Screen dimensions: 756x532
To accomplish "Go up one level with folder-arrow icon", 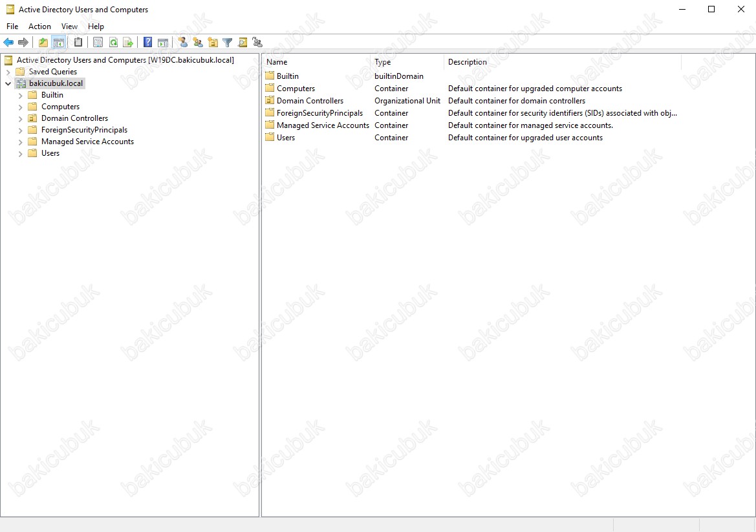I will 43,43.
